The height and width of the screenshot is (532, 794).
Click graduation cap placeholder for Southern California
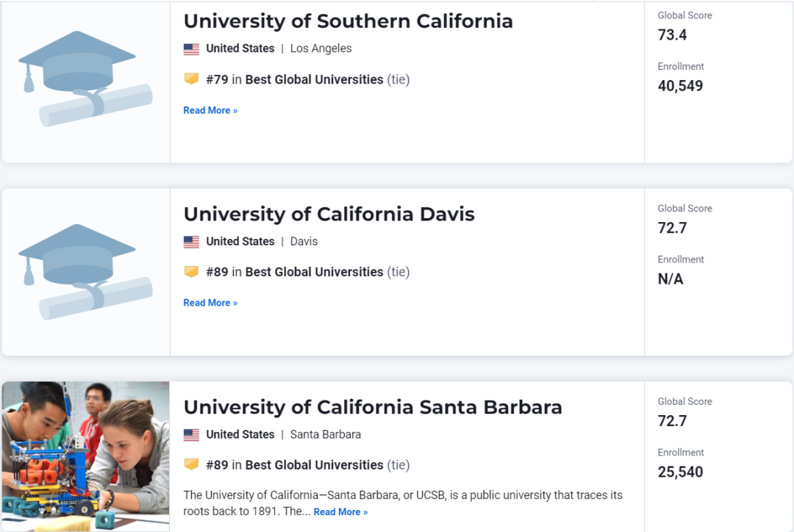coord(85,79)
